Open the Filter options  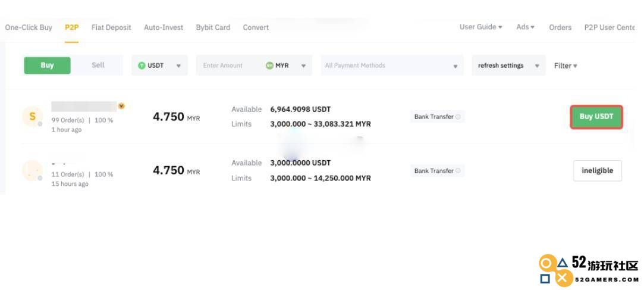[566, 66]
